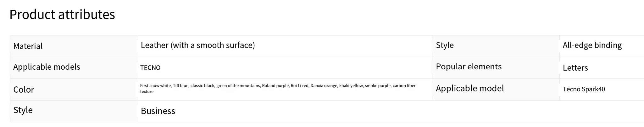Click the Applicable model label
This screenshot has width=644, height=127.
pyautogui.click(x=470, y=89)
